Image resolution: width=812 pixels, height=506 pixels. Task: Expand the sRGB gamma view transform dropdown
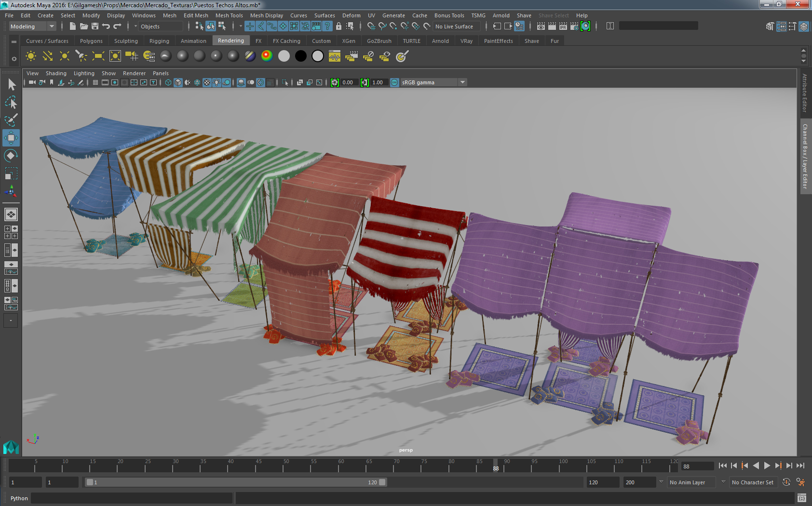tap(462, 82)
